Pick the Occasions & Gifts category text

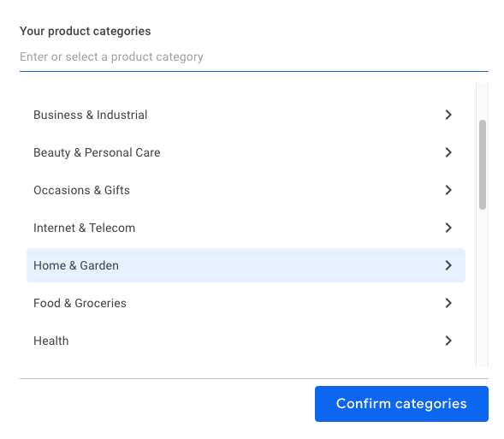(x=81, y=190)
